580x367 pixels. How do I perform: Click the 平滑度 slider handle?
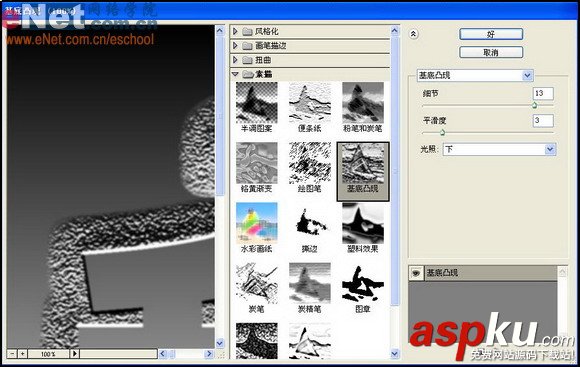click(442, 132)
